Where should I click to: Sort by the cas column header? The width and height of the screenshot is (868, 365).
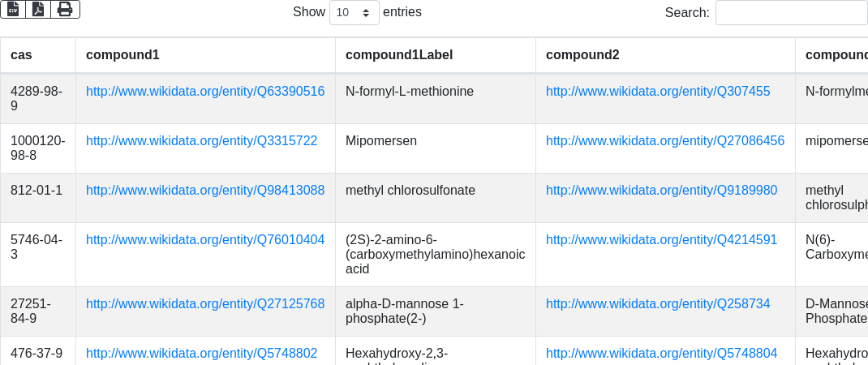click(22, 55)
